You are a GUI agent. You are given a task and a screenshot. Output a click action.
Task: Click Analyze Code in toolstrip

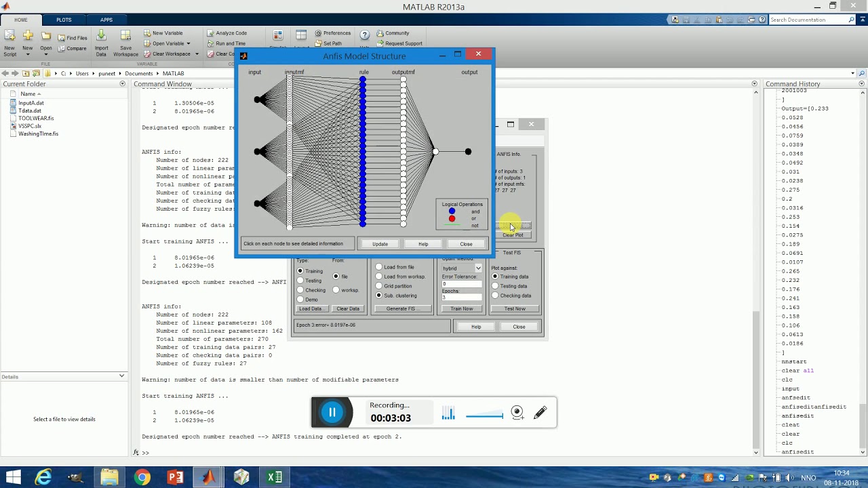click(226, 33)
